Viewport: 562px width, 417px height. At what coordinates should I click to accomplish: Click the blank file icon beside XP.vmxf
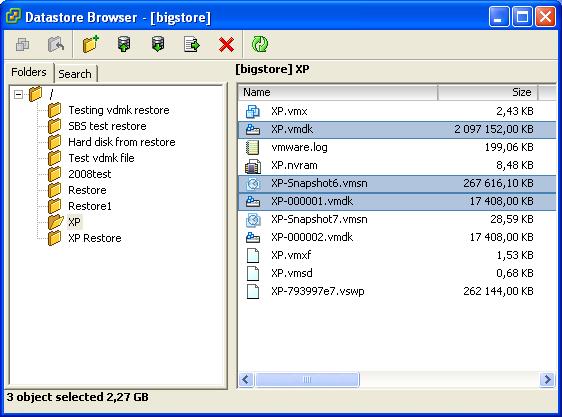click(x=253, y=255)
